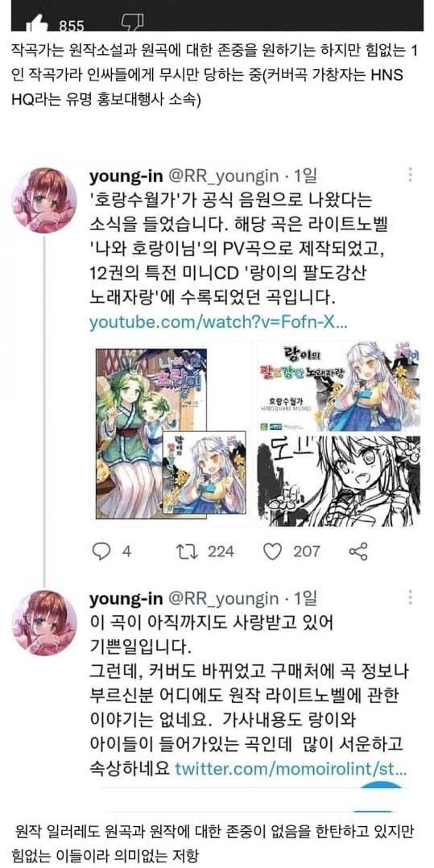Open the twitter.com/momoirolint link
This screenshot has width=434, height=868.
point(291,769)
